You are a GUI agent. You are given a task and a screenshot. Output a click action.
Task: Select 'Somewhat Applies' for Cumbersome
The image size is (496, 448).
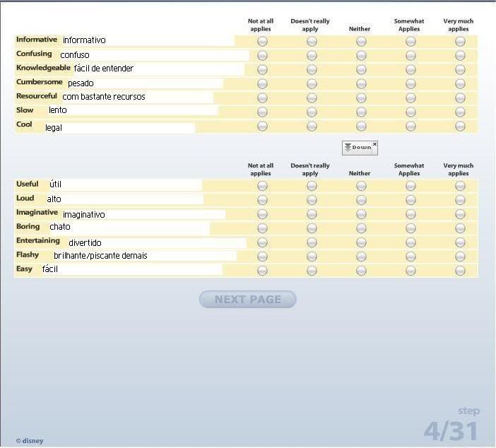pos(411,84)
